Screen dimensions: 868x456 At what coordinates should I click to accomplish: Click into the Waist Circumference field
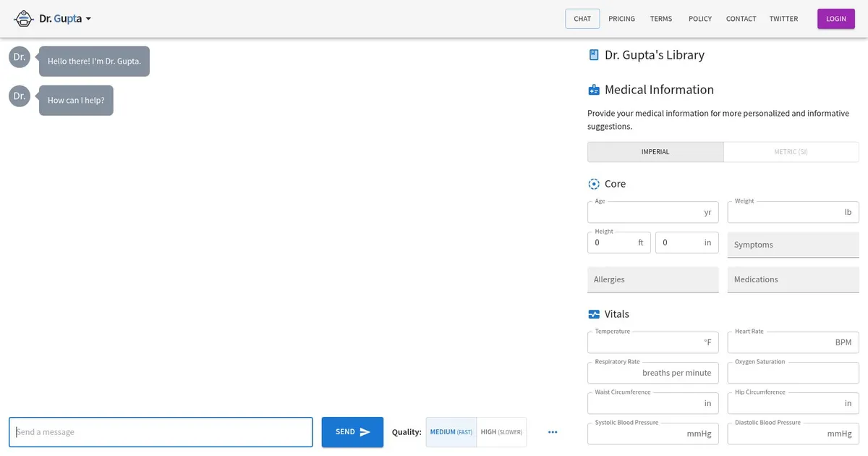click(x=653, y=403)
